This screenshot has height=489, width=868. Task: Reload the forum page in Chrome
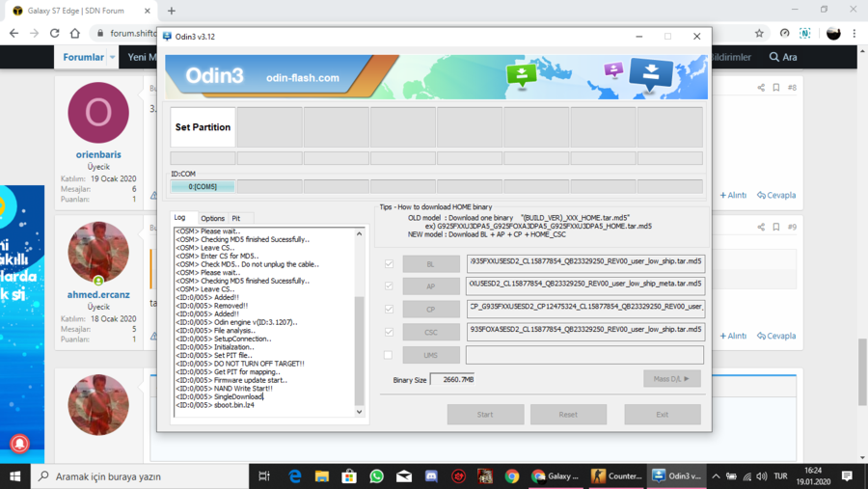(54, 33)
